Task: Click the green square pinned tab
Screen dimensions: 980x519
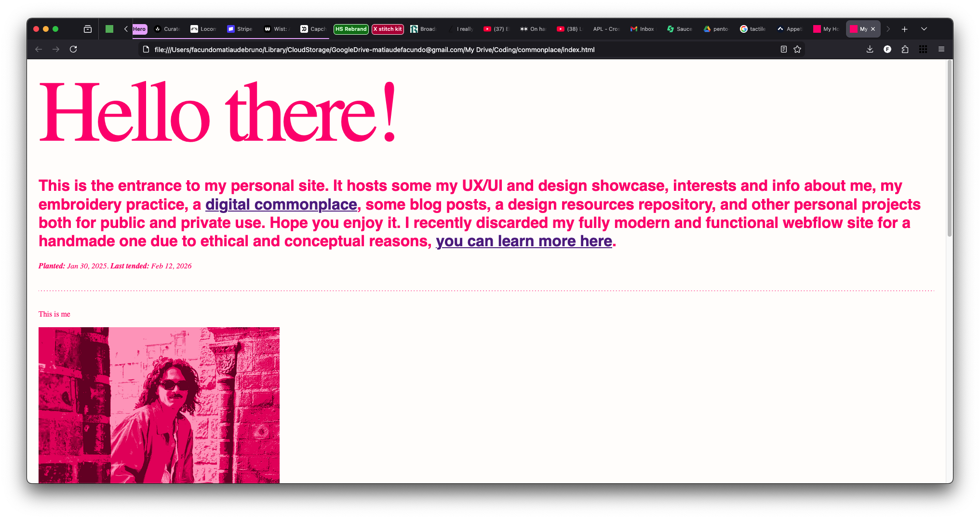Action: pyautogui.click(x=109, y=29)
